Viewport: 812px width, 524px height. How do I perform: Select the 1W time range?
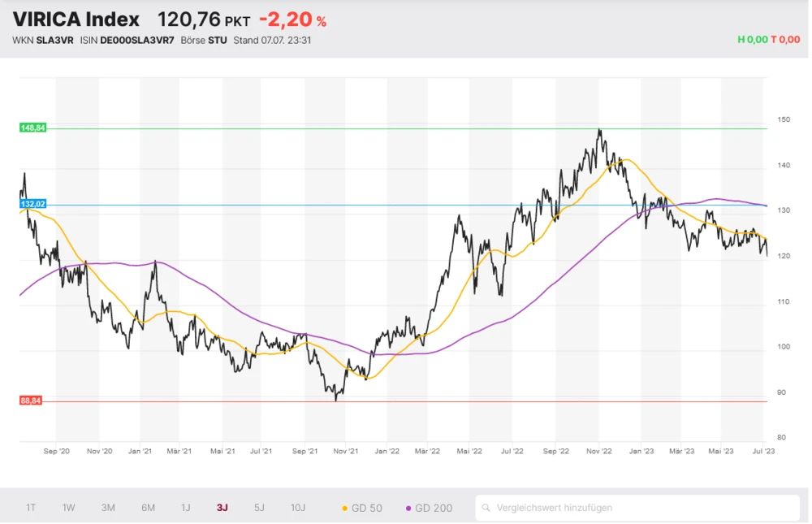(69, 508)
